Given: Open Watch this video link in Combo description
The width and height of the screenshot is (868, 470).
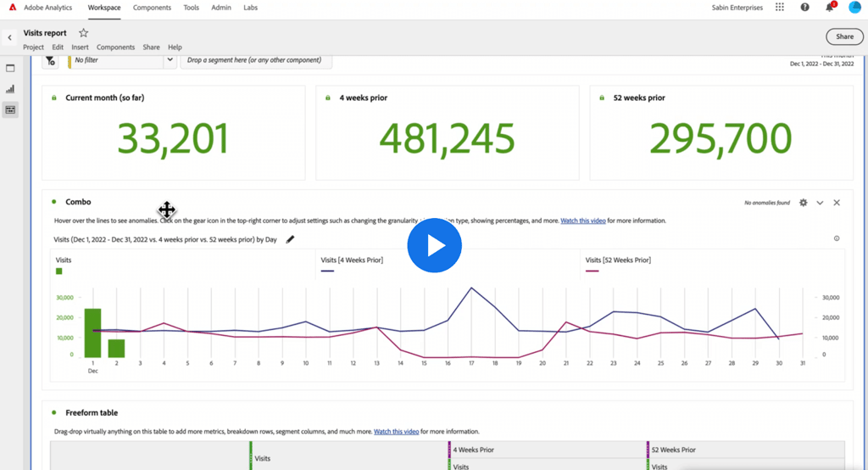Looking at the screenshot, I should click(583, 221).
